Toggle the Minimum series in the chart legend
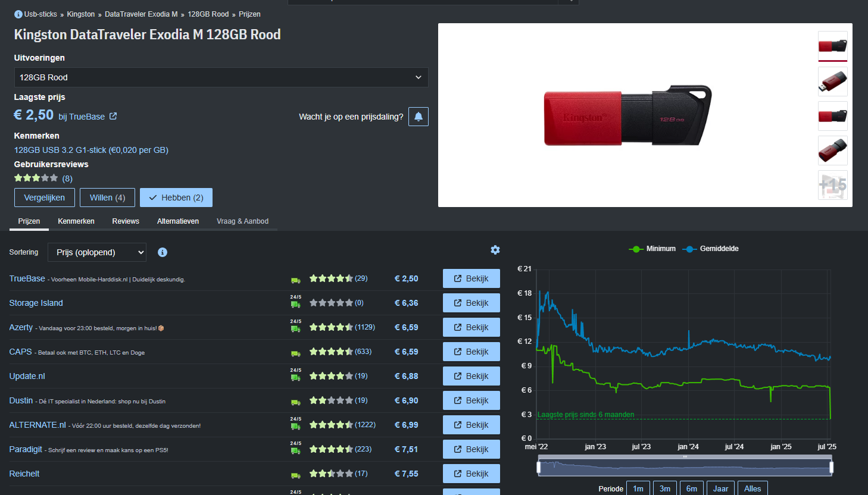The height and width of the screenshot is (495, 868). pyautogui.click(x=652, y=249)
